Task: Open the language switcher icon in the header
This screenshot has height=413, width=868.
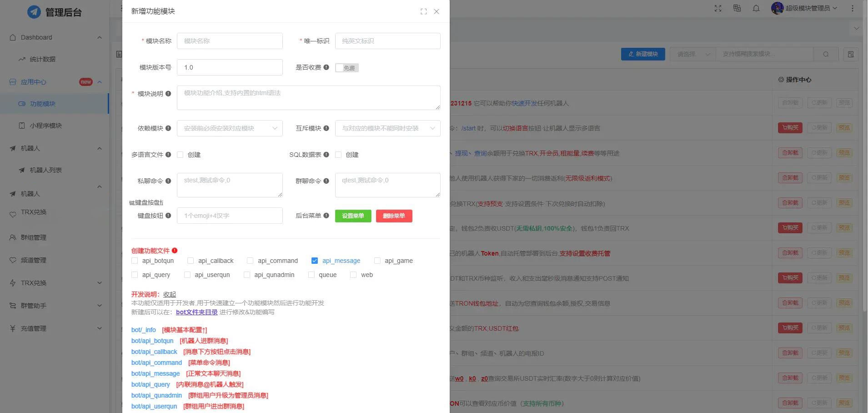Action: click(x=737, y=8)
